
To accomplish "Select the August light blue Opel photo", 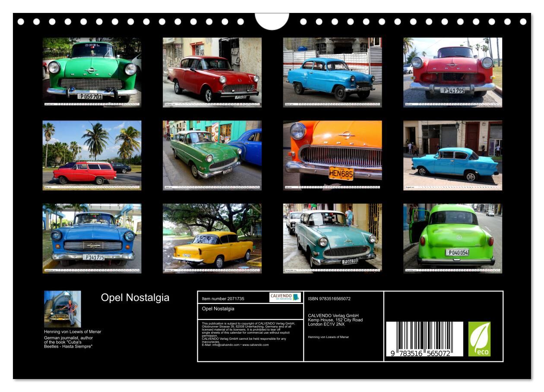I will [x=452, y=153].
